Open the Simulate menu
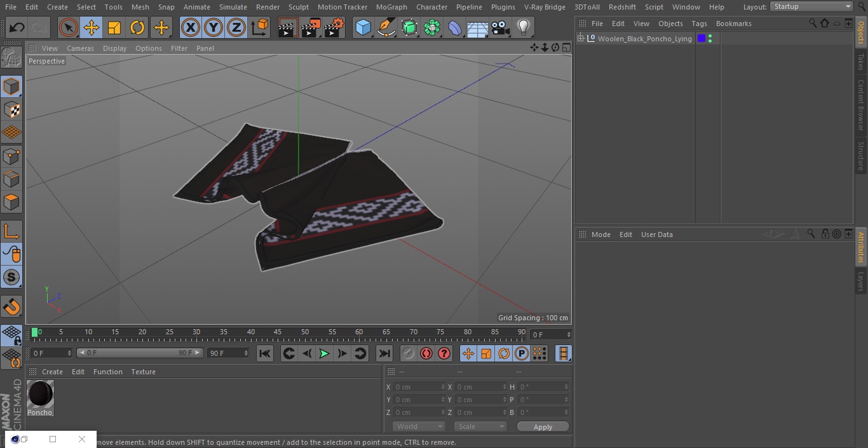Image resolution: width=868 pixels, height=448 pixels. point(233,7)
